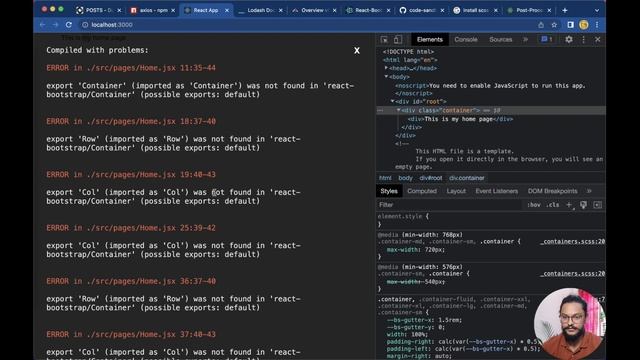Viewport: 640px width, 360px height.
Task: Show more DevTools panel tabs
Action: [525, 40]
